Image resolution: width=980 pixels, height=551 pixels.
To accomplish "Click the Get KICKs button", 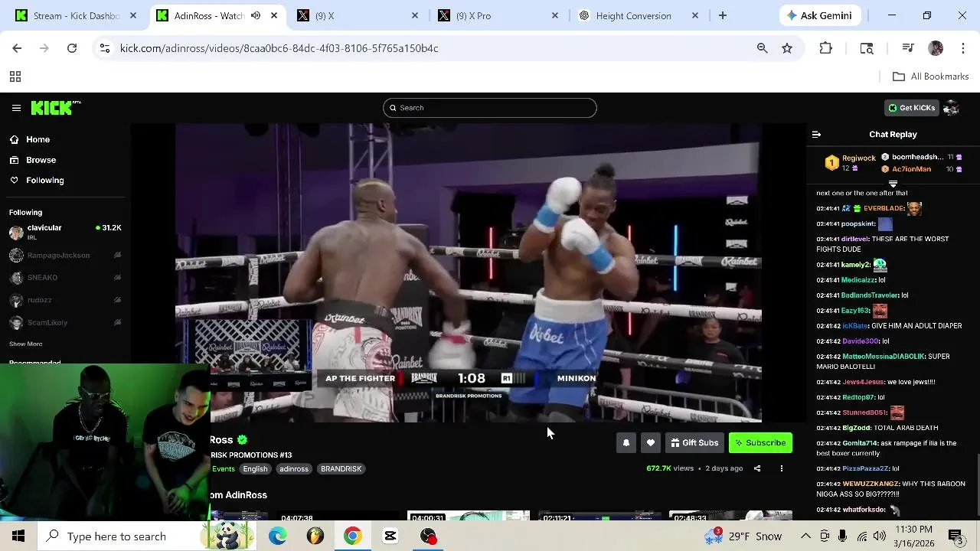I will click(911, 108).
